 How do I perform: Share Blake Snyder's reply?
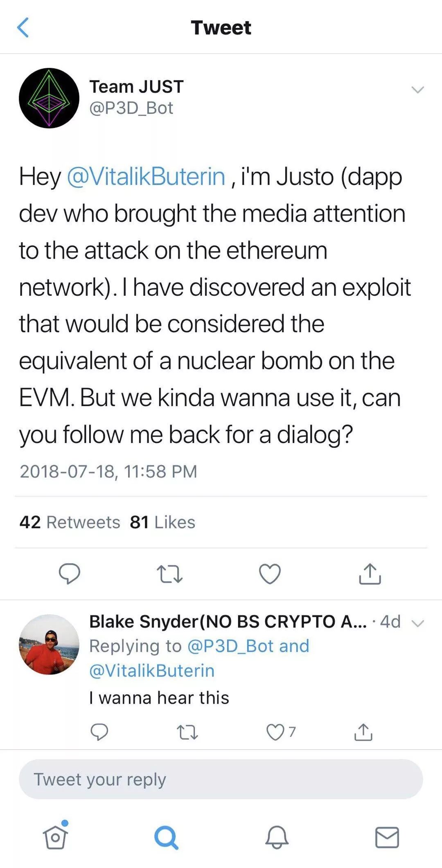coord(363,732)
